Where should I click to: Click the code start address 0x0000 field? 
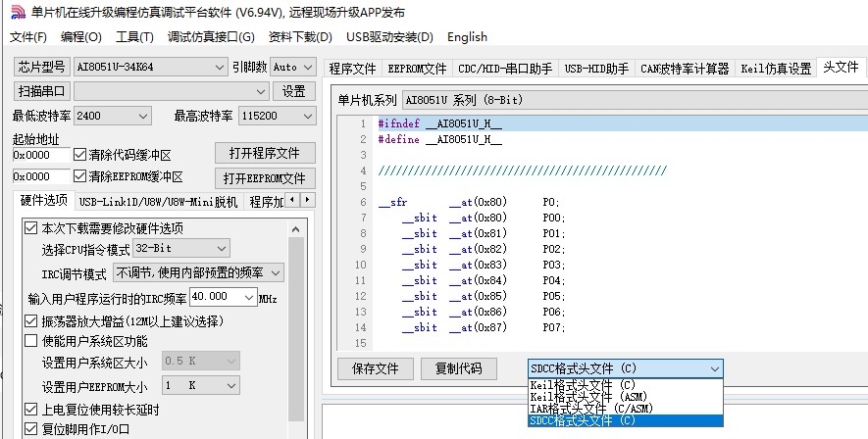(x=41, y=155)
